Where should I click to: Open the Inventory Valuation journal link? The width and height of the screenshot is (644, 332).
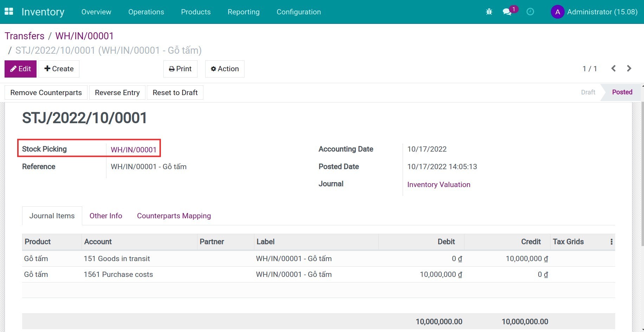(438, 185)
